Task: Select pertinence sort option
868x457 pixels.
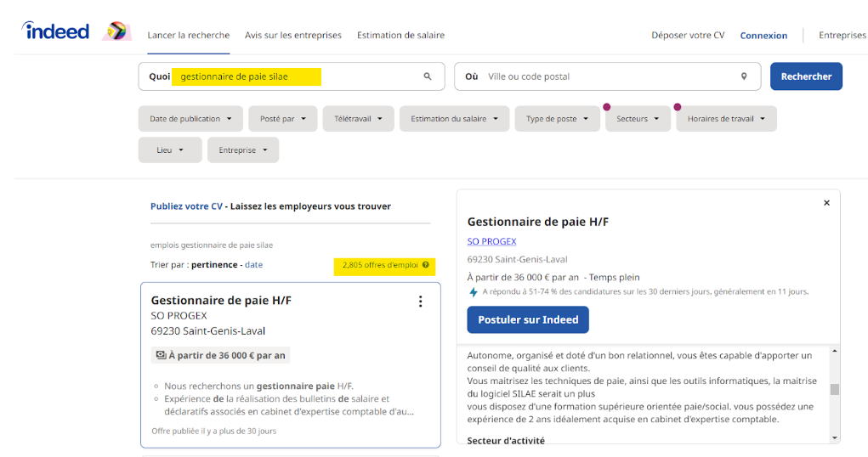Action: (x=214, y=264)
